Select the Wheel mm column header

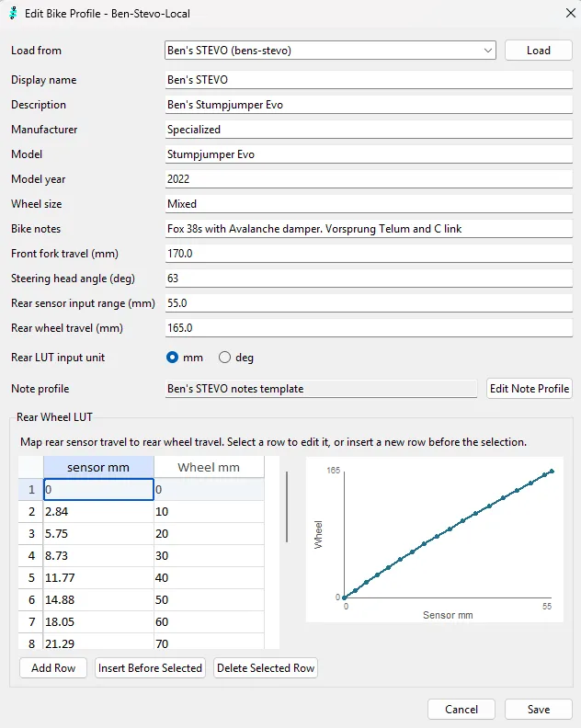[x=209, y=467]
